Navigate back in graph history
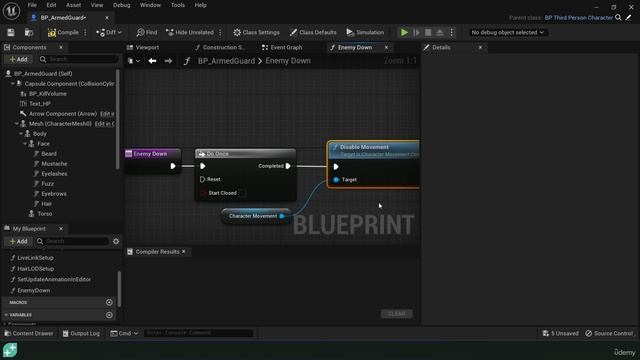 pyautogui.click(x=152, y=61)
